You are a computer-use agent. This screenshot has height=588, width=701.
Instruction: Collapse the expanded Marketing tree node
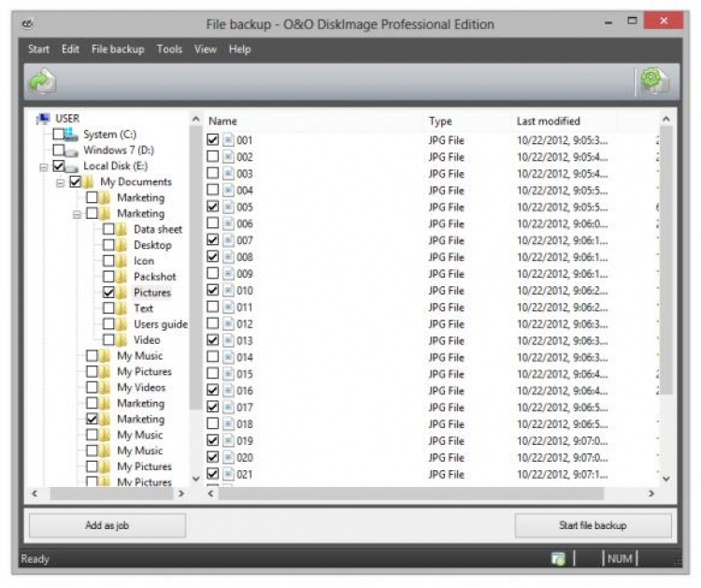(77, 215)
